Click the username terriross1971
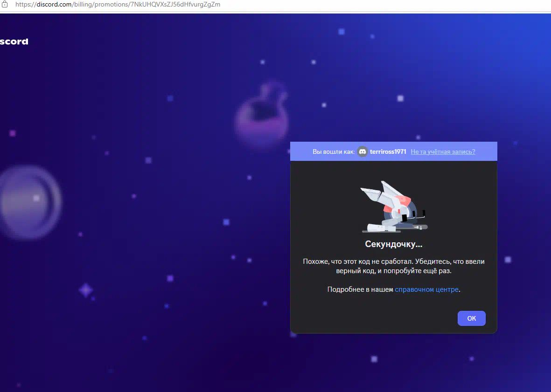Screen dimensions: 551x392 pyautogui.click(x=388, y=151)
